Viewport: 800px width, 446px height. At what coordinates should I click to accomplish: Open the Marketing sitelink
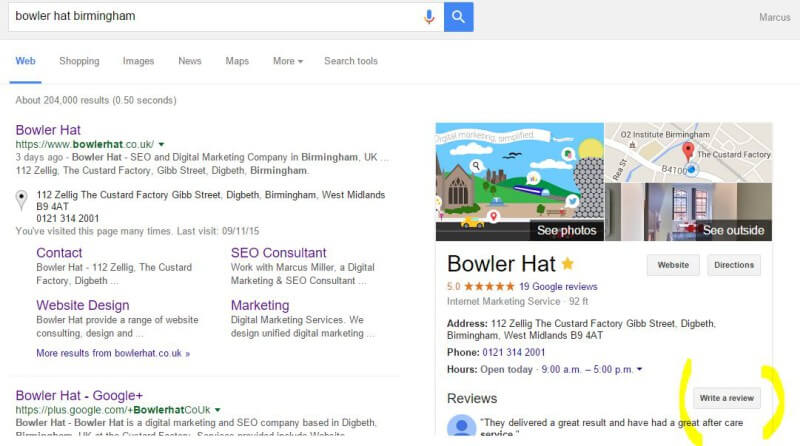coord(260,305)
